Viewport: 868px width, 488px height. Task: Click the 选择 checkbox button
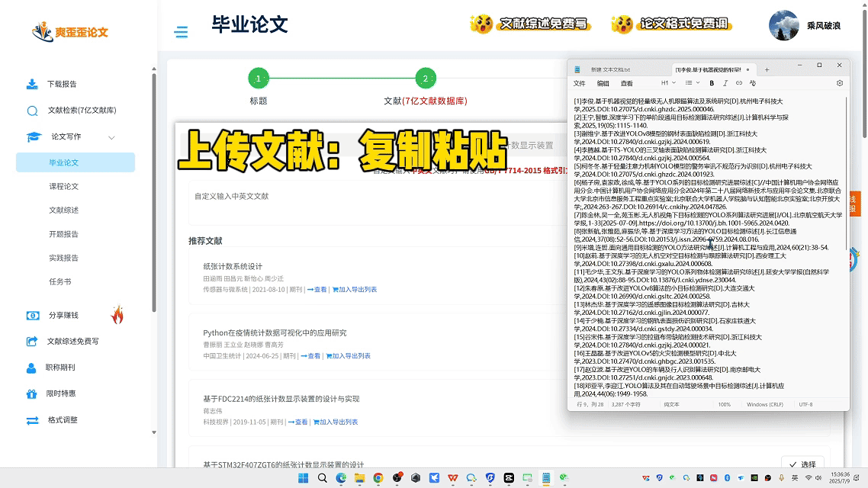(x=802, y=464)
